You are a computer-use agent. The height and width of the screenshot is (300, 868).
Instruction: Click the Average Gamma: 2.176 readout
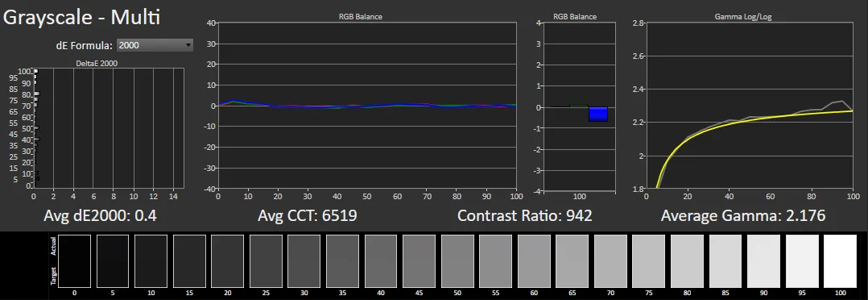743,215
